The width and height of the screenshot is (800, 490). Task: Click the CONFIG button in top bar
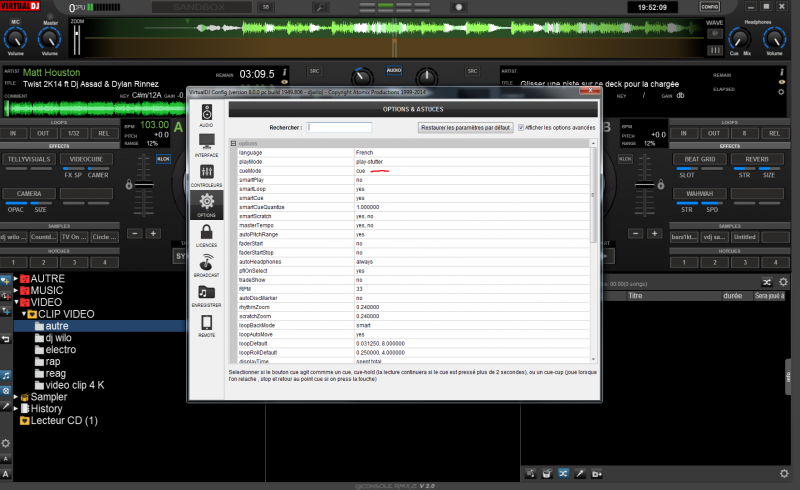[x=710, y=7]
